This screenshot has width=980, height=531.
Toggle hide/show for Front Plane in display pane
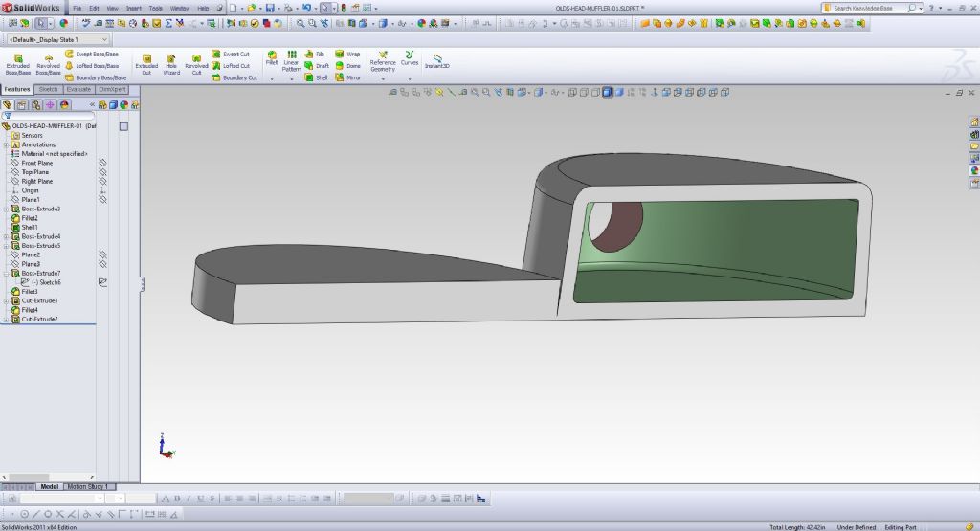pos(102,163)
